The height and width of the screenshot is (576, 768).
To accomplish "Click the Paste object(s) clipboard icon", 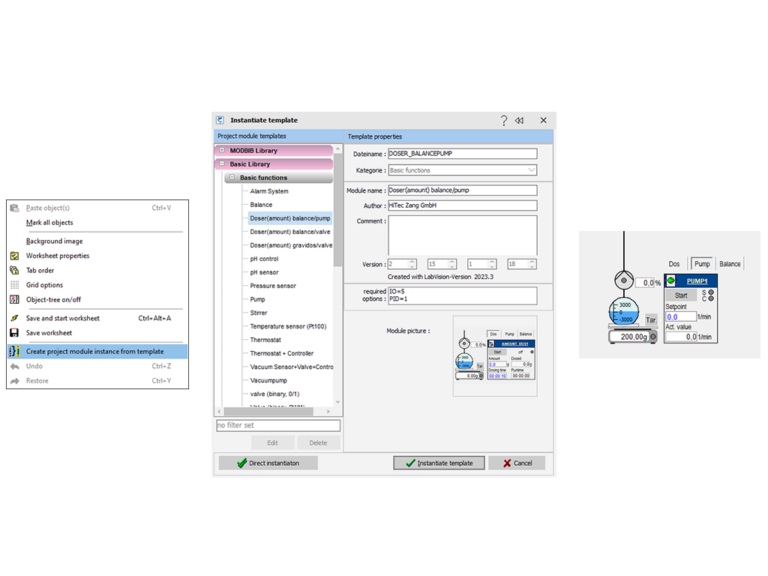I will (x=15, y=208).
